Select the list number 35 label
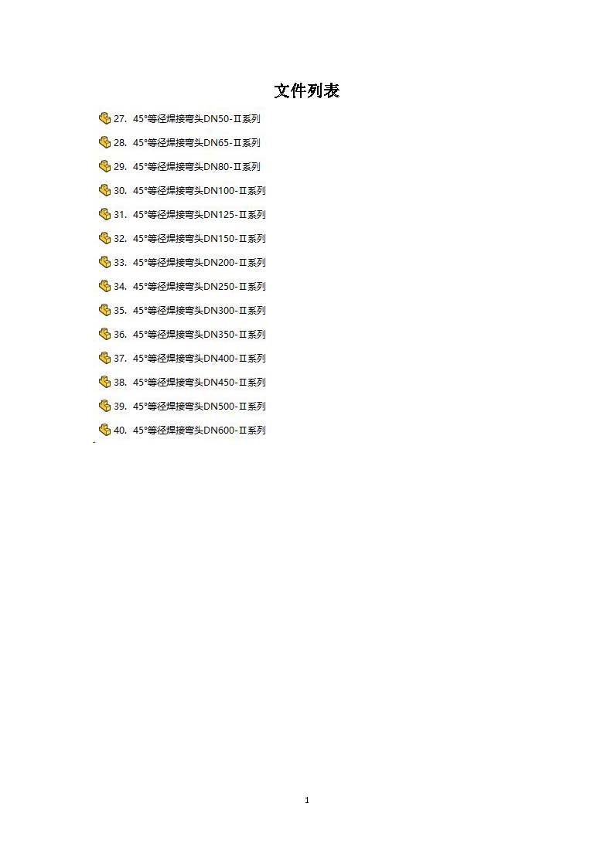The width and height of the screenshot is (614, 868). point(120,311)
